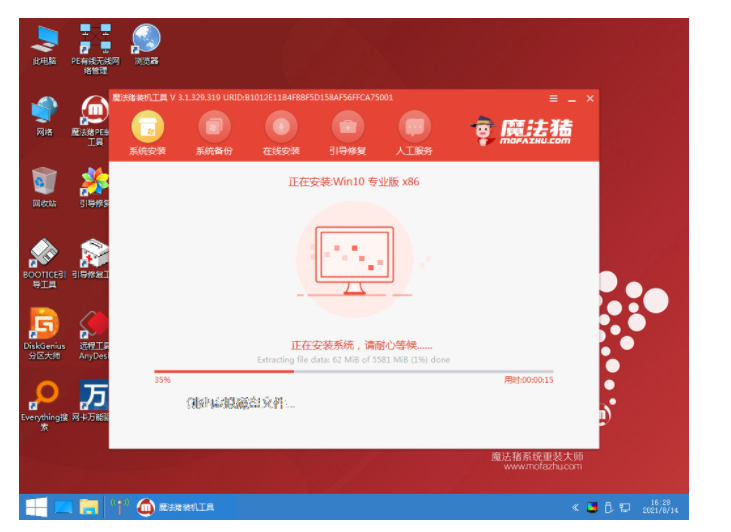The height and width of the screenshot is (532, 731).
Task: Open the Windows Start button
Action: [36, 507]
